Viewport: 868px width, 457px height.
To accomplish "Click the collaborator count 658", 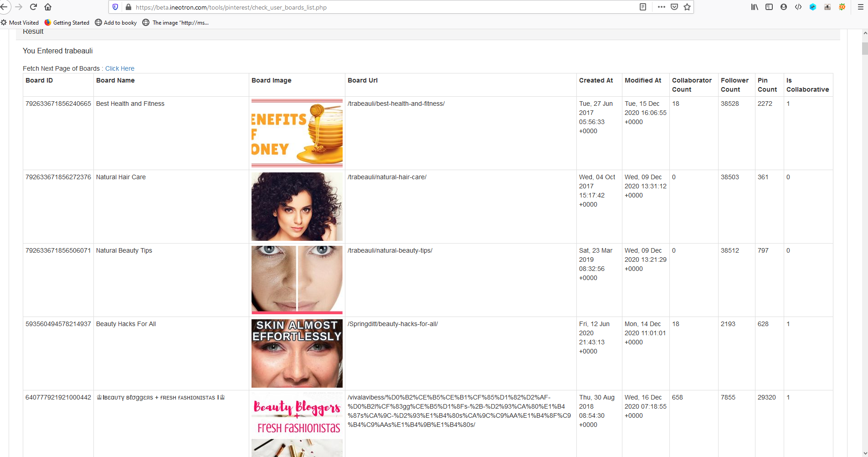I will tap(678, 397).
